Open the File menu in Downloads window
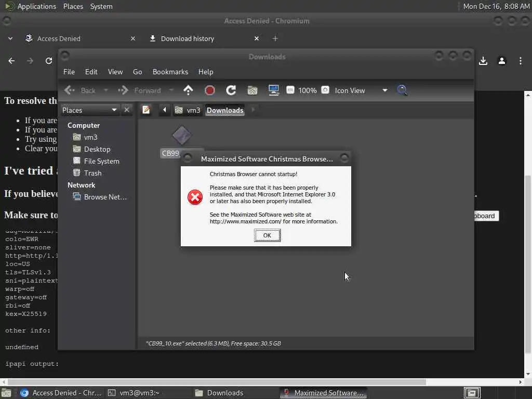Viewport: 532px width, 399px height. (x=69, y=72)
